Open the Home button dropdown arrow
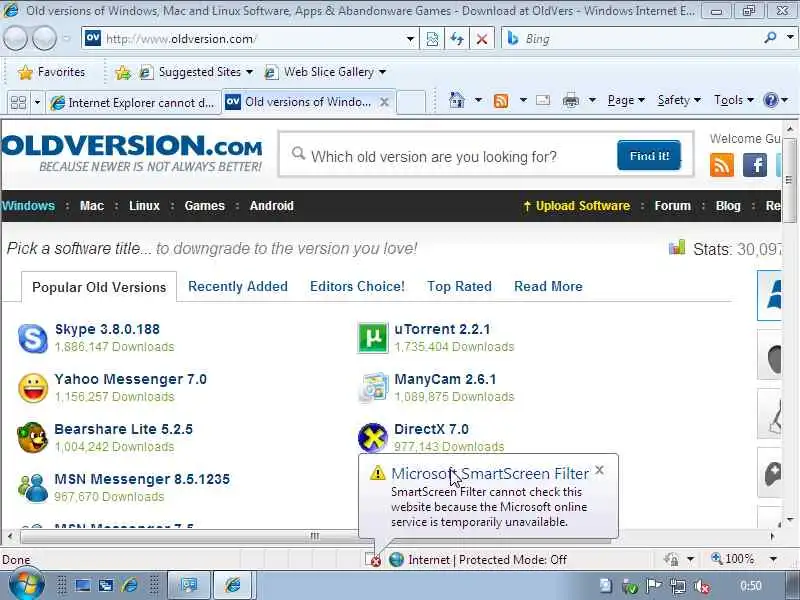800x600 pixels. pos(478,100)
